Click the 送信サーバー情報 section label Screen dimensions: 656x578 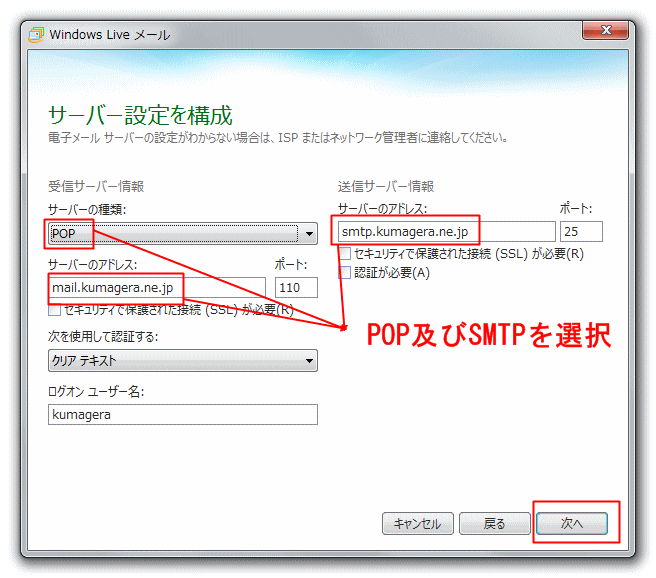386,186
